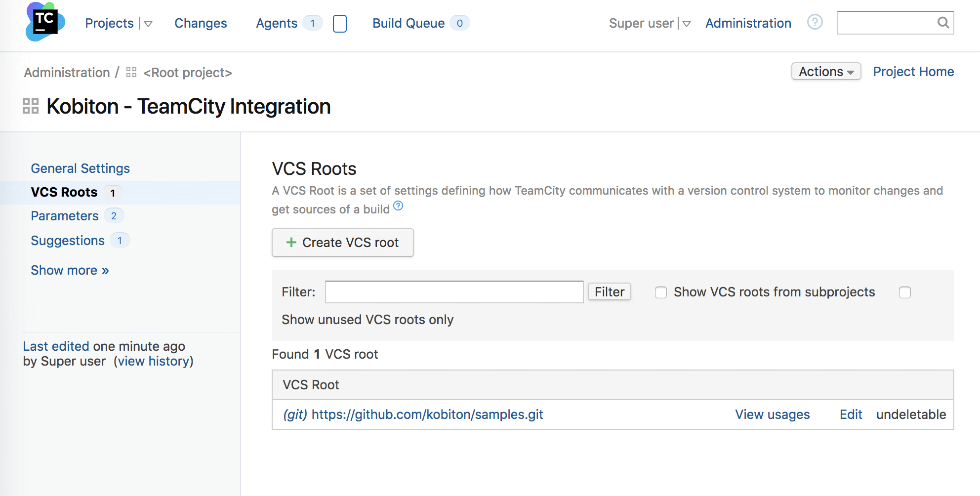Click the Filter button
This screenshot has width=980, height=496.
click(x=610, y=292)
